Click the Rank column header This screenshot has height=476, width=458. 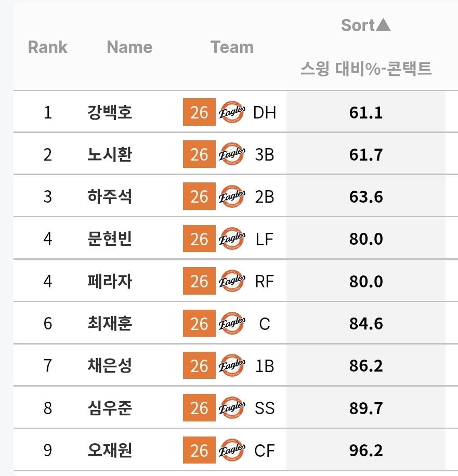48,47
